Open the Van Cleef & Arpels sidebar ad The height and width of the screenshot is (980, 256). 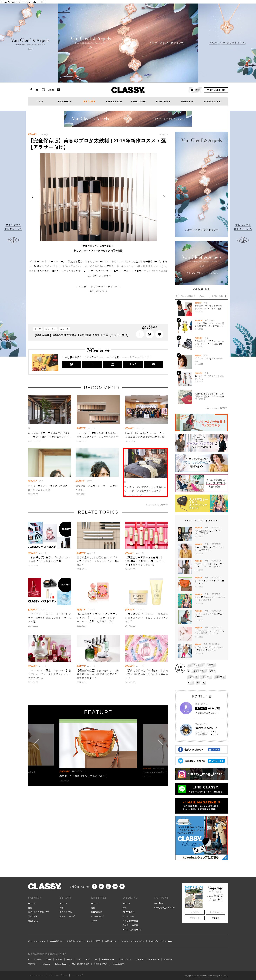click(202, 185)
